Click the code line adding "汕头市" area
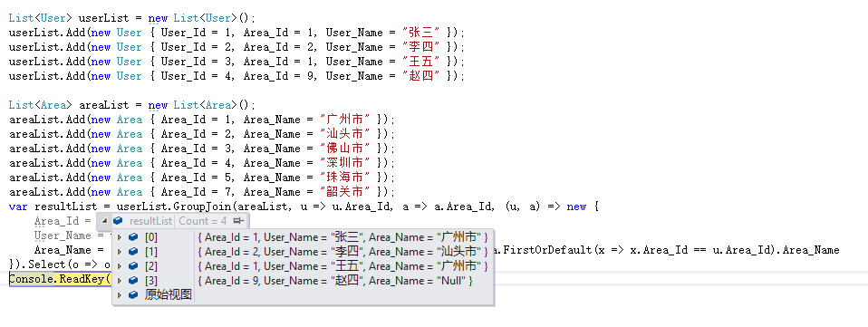 [x=202, y=134]
